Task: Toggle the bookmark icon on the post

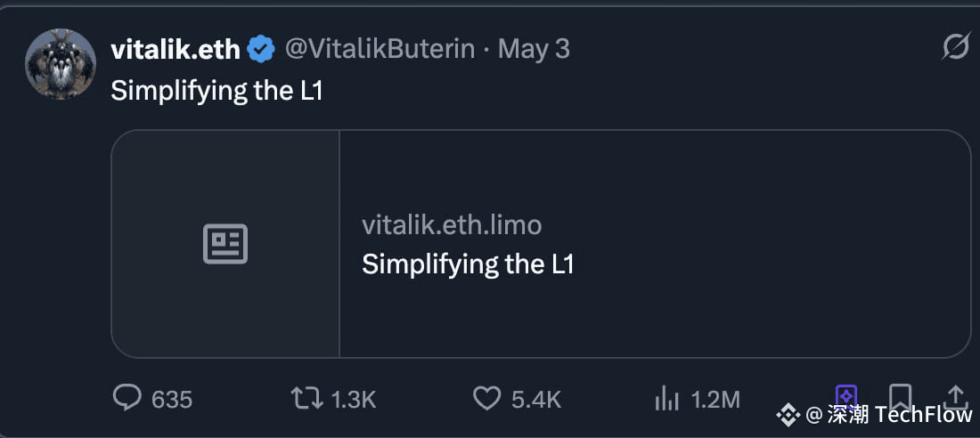Action: click(x=900, y=397)
